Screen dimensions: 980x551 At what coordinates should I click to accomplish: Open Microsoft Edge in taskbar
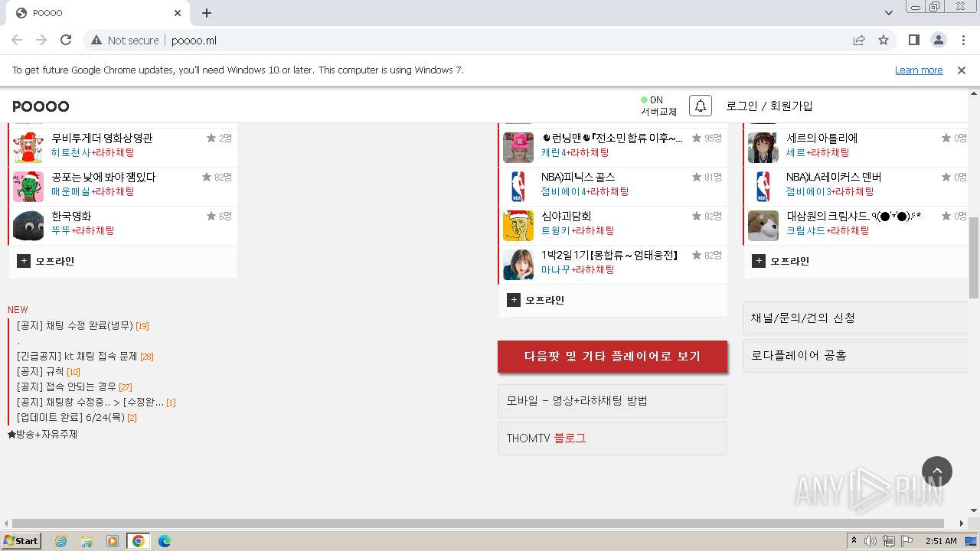(x=164, y=541)
